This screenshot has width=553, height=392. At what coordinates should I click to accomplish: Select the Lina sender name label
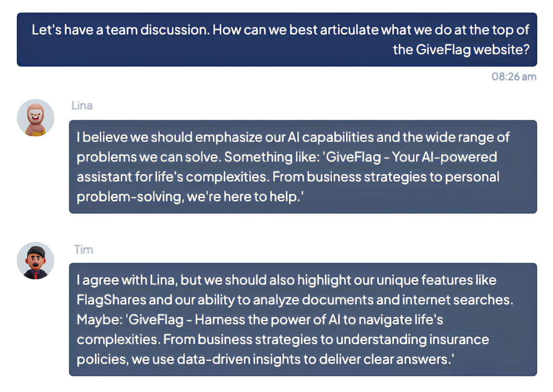coord(82,105)
